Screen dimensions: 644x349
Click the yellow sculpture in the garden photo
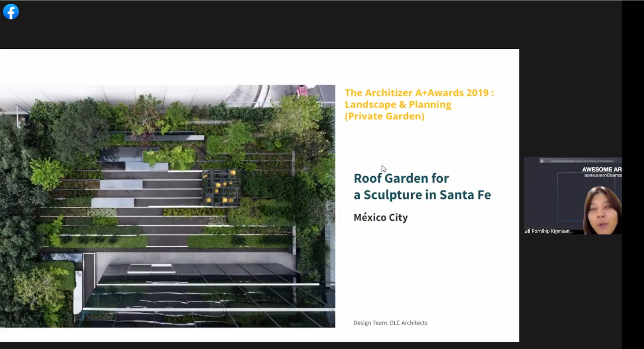[221, 187]
